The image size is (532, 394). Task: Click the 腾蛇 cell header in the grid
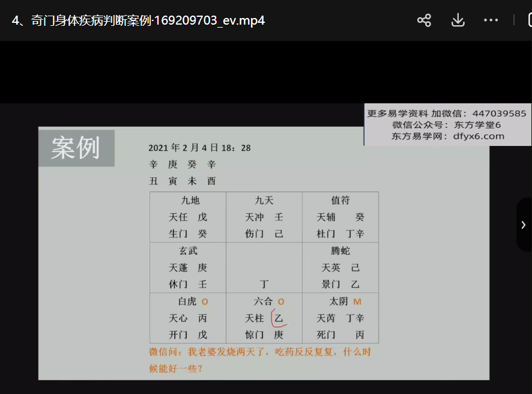tap(340, 251)
